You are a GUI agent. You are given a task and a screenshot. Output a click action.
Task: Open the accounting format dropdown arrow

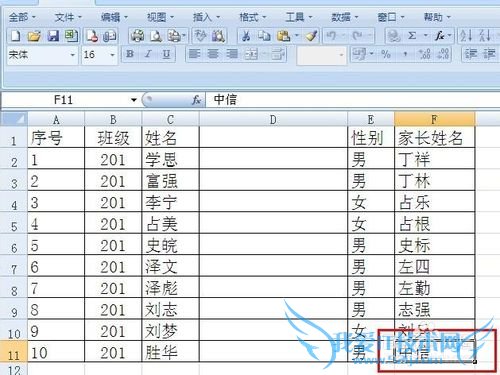[371, 54]
